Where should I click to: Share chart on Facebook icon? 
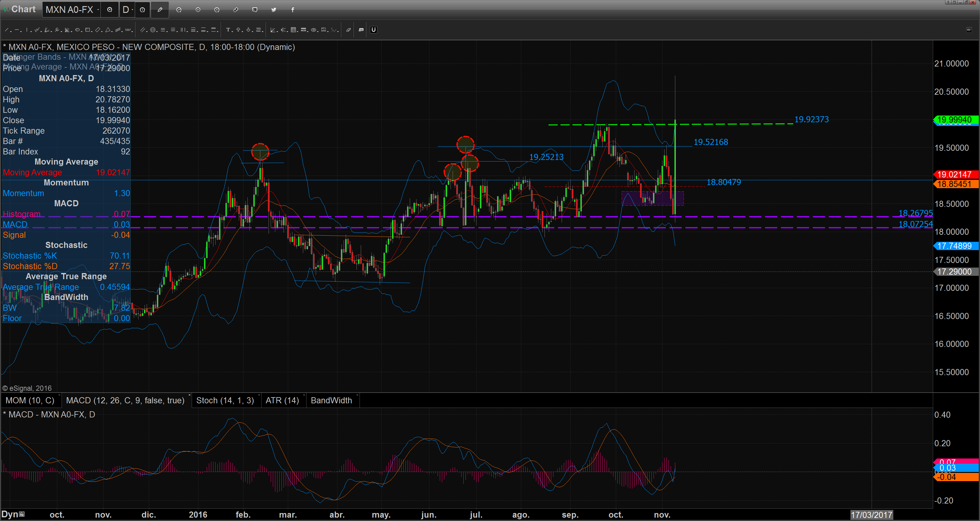pyautogui.click(x=292, y=10)
